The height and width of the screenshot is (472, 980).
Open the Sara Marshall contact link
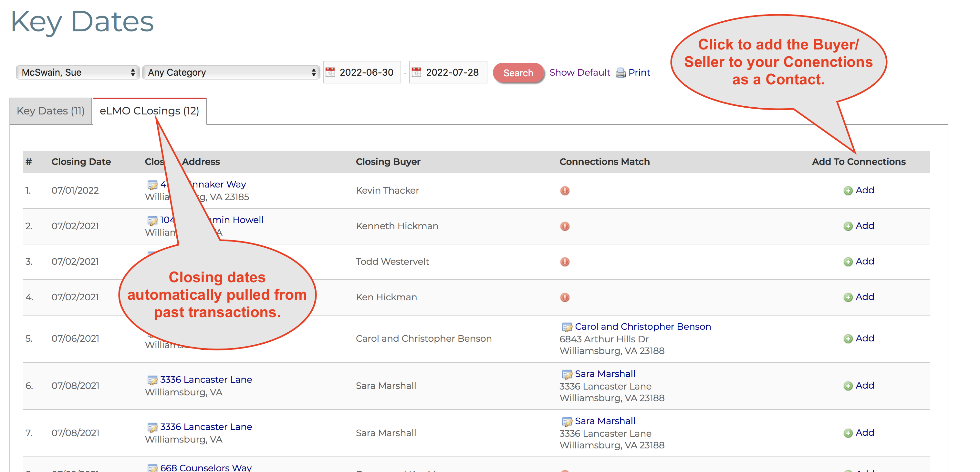point(605,373)
